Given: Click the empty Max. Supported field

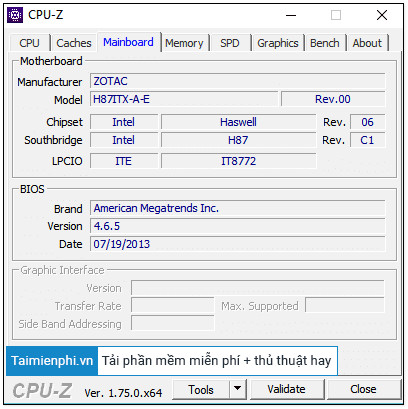Looking at the screenshot, I should pyautogui.click(x=345, y=306).
